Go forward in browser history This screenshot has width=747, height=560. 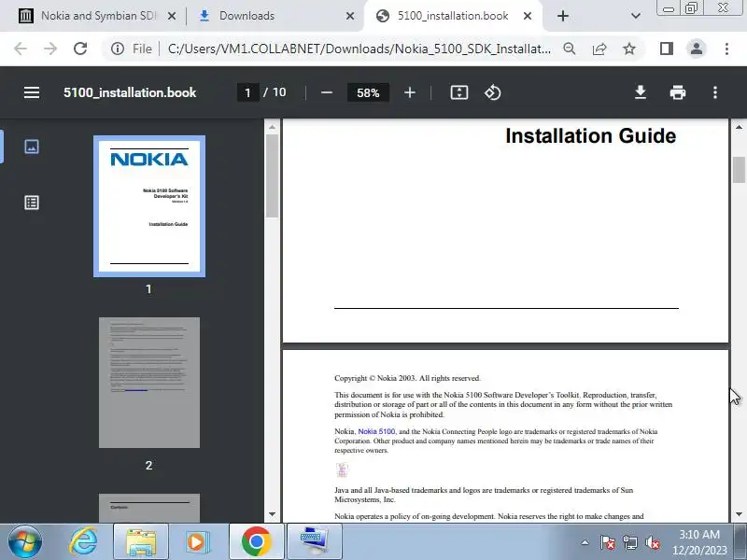tap(50, 49)
